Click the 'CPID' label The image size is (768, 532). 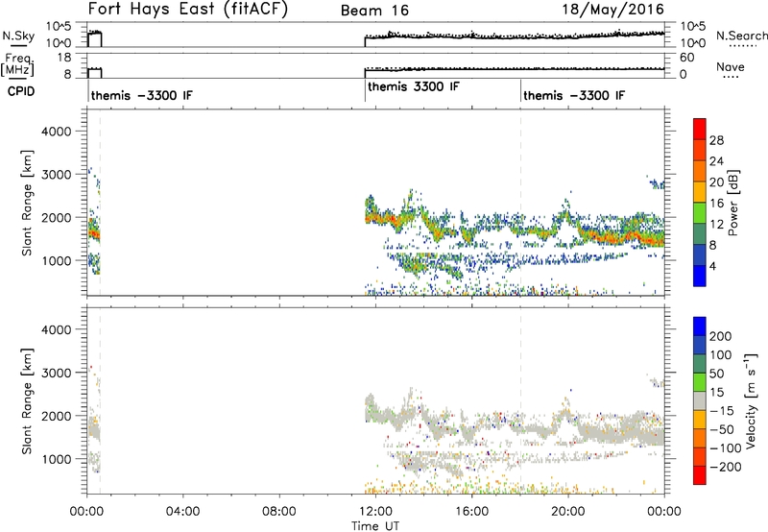[x=21, y=91]
